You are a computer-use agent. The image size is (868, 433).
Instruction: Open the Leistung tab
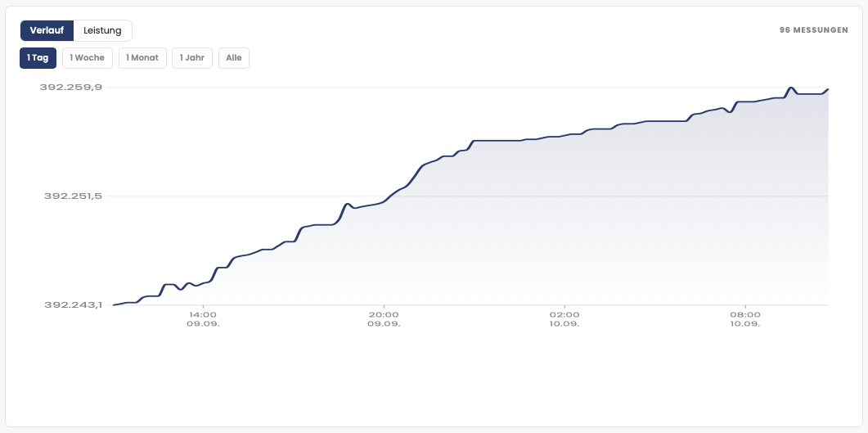pyautogui.click(x=102, y=30)
